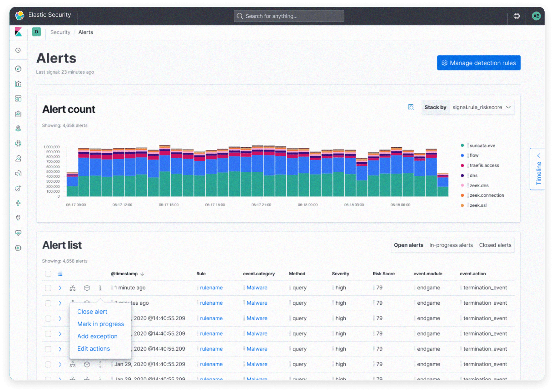Click investigate in timeline cube icon, first row
Image resolution: width=554 pixels, height=392 pixels.
point(87,288)
